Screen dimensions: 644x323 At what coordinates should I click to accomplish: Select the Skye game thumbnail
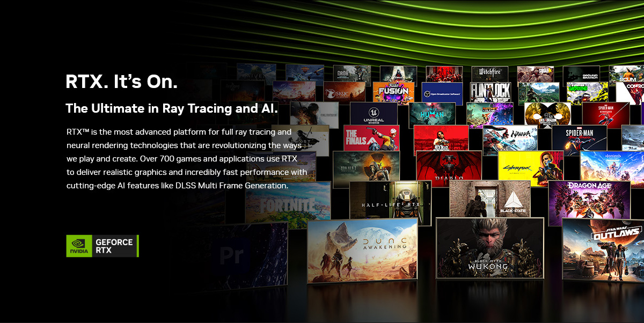[x=345, y=92]
